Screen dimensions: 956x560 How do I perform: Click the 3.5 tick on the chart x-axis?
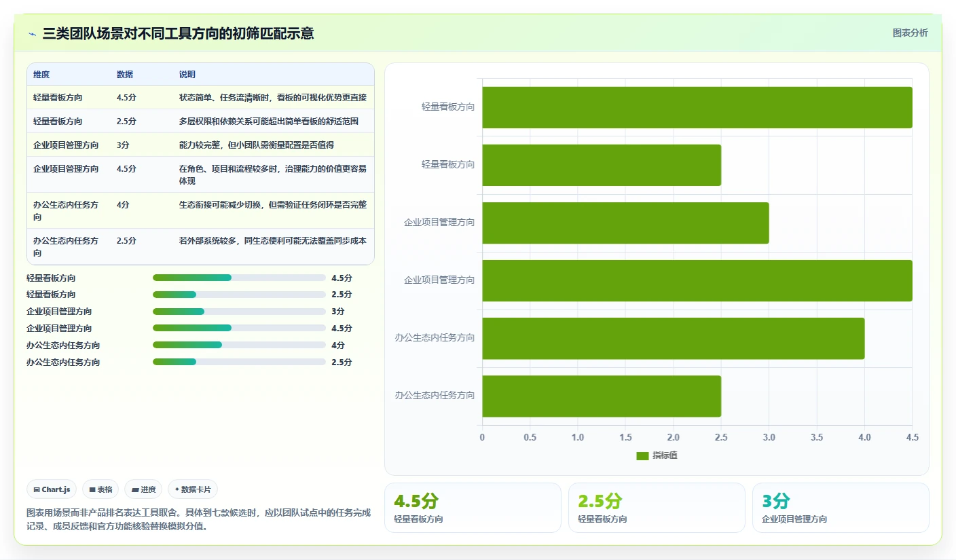(817, 438)
